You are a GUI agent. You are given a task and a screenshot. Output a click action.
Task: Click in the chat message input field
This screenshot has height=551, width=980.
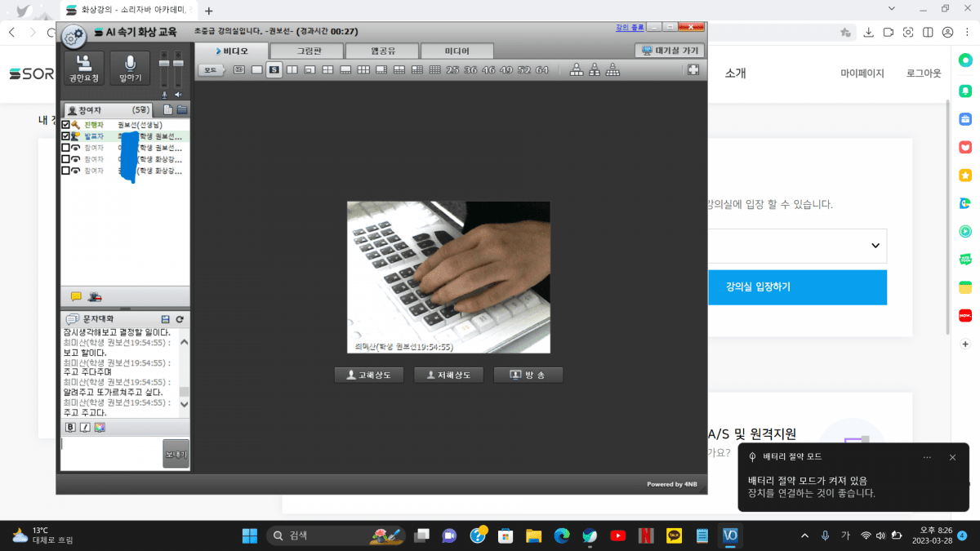point(111,453)
